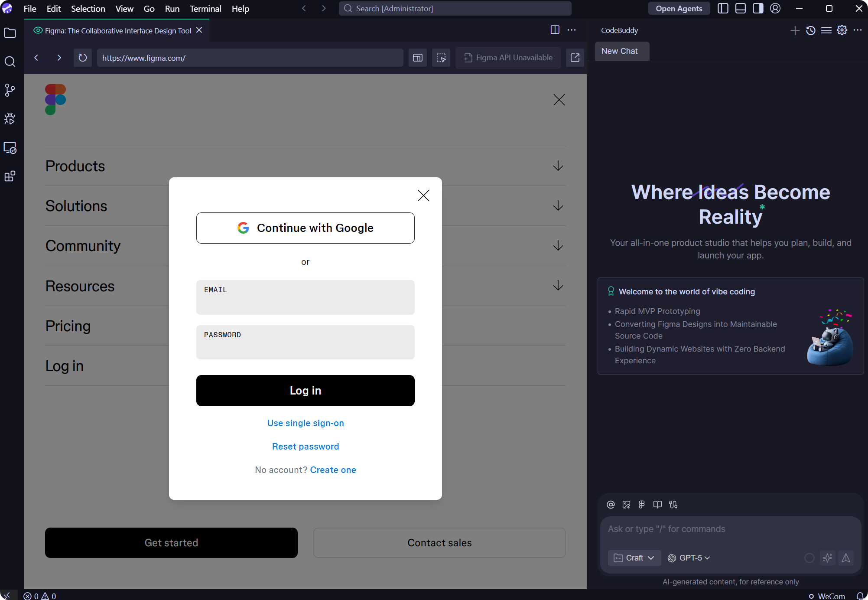Attach an image to the chat
Viewport: 868px width, 600px height.
(626, 505)
